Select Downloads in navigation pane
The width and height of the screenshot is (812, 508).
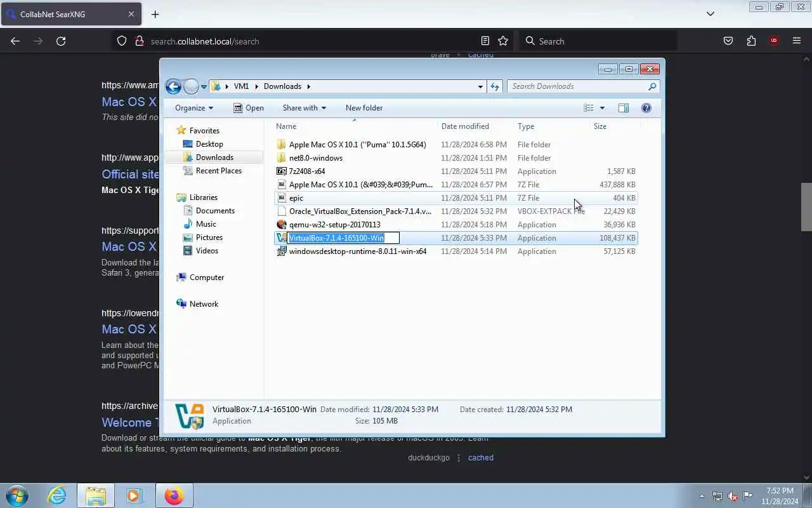(x=214, y=157)
